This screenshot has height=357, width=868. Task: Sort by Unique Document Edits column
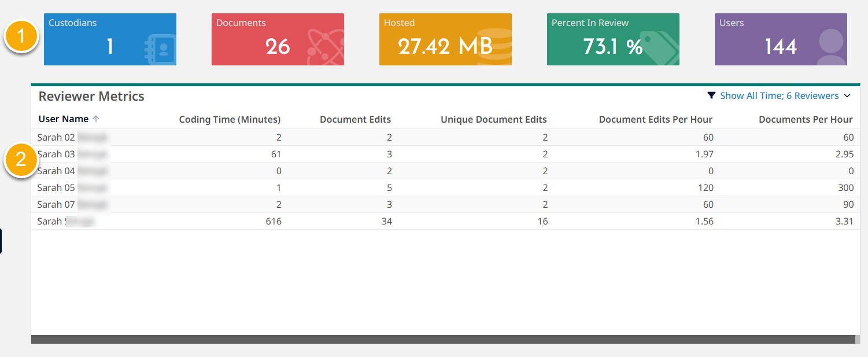point(493,120)
